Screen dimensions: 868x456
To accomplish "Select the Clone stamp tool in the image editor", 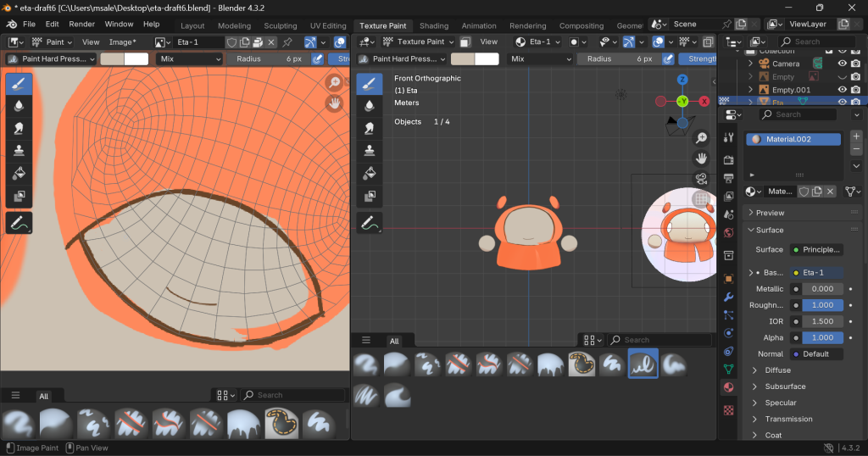I will pyautogui.click(x=19, y=151).
